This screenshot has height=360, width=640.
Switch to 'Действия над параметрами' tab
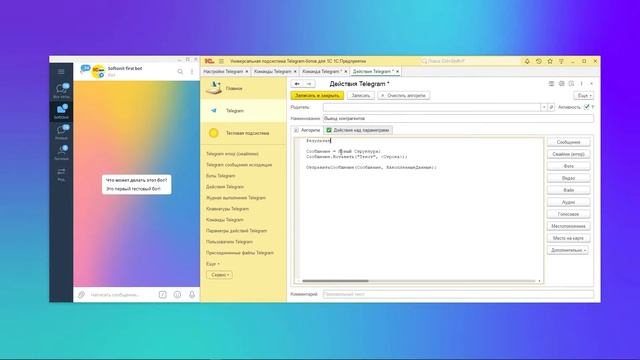click(x=358, y=130)
